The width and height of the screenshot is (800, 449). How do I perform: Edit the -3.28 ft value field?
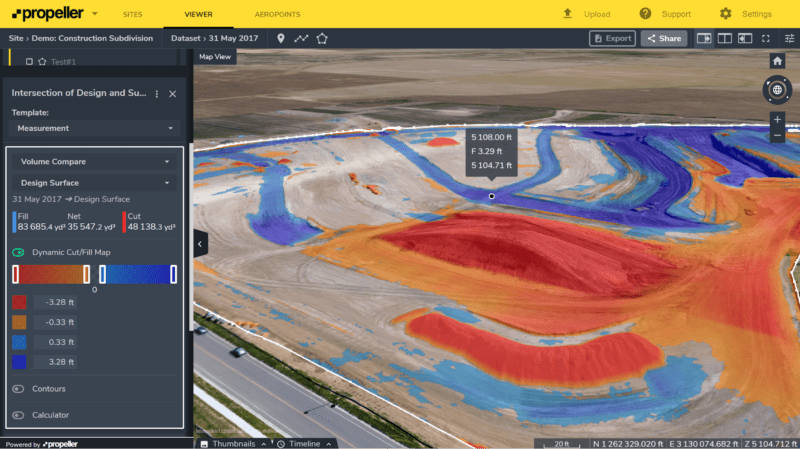point(55,302)
